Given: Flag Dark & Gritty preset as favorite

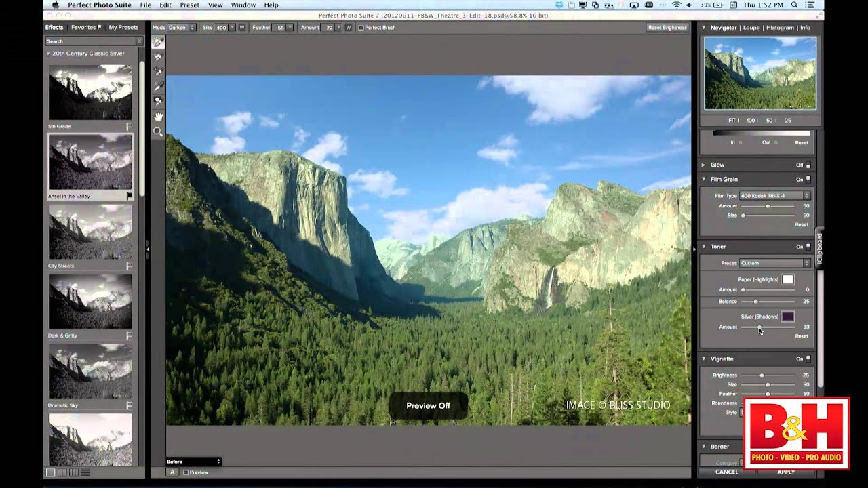Looking at the screenshot, I should [129, 335].
